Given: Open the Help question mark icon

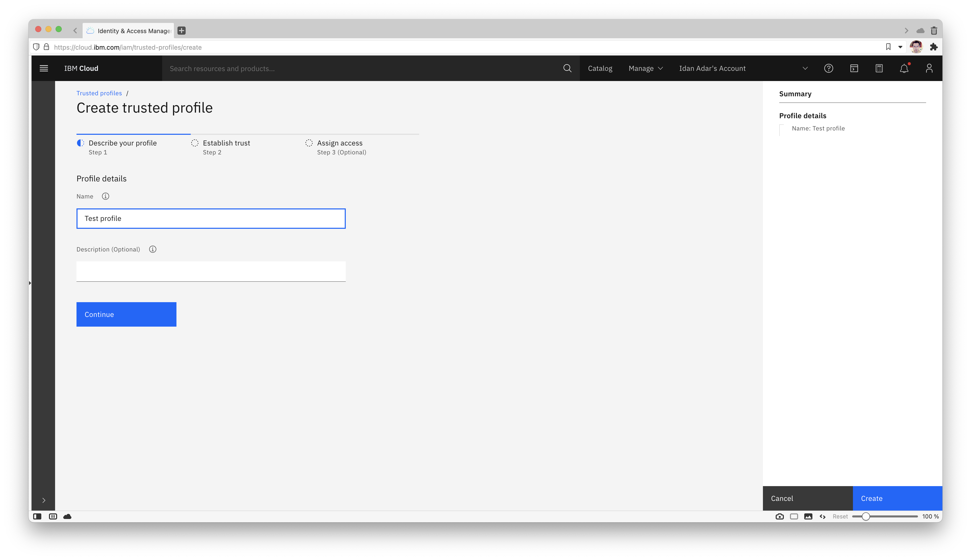Looking at the screenshot, I should [x=829, y=69].
